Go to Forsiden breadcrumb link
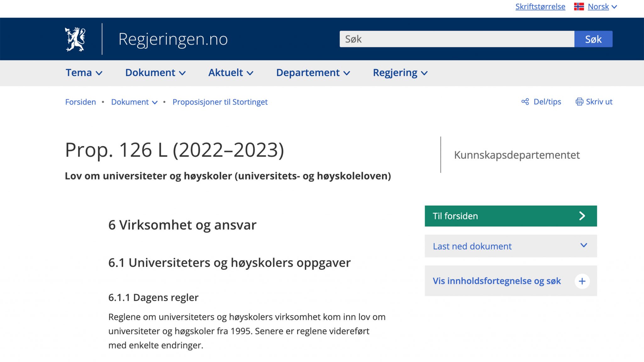Screen dimensions: 644x362 point(80,102)
